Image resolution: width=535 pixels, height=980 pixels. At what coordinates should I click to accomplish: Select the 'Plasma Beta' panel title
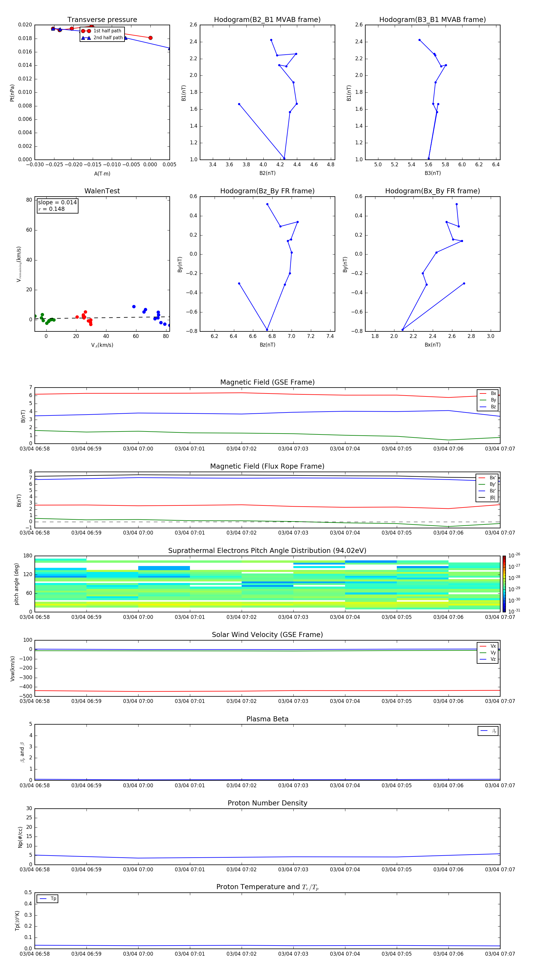(267, 719)
